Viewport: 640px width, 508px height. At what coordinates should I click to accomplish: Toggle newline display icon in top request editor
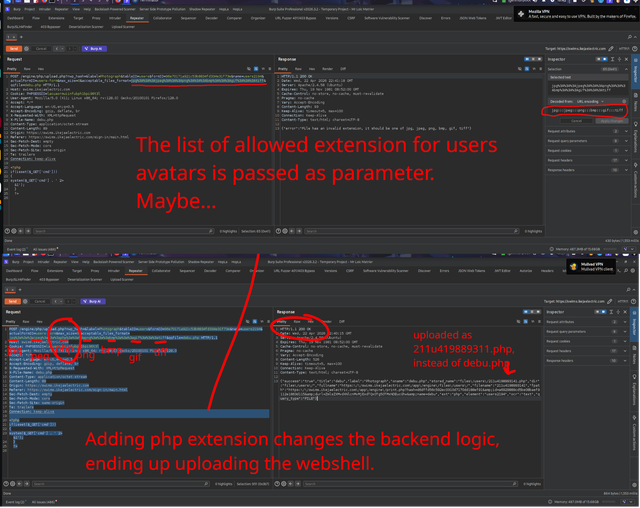pyautogui.click(x=263, y=69)
